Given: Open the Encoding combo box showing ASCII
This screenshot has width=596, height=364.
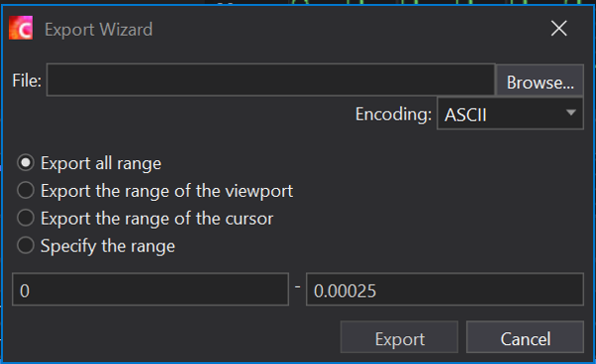Looking at the screenshot, I should (x=510, y=114).
